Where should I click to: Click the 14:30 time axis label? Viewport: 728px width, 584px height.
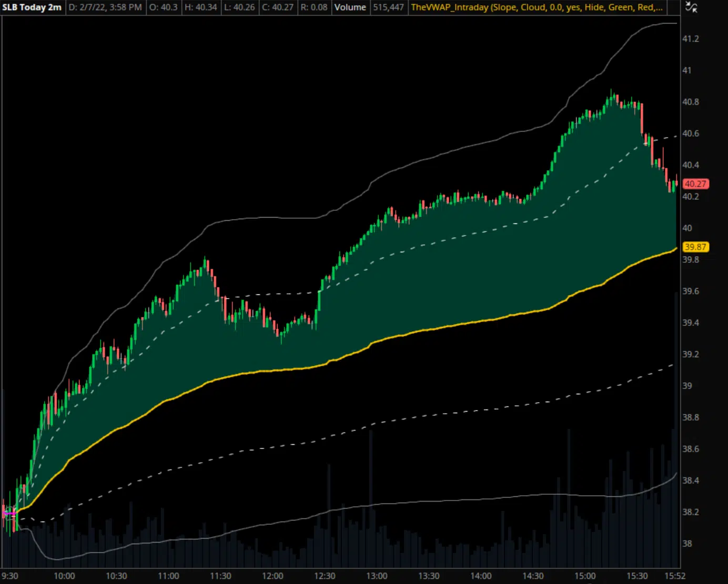point(533,576)
